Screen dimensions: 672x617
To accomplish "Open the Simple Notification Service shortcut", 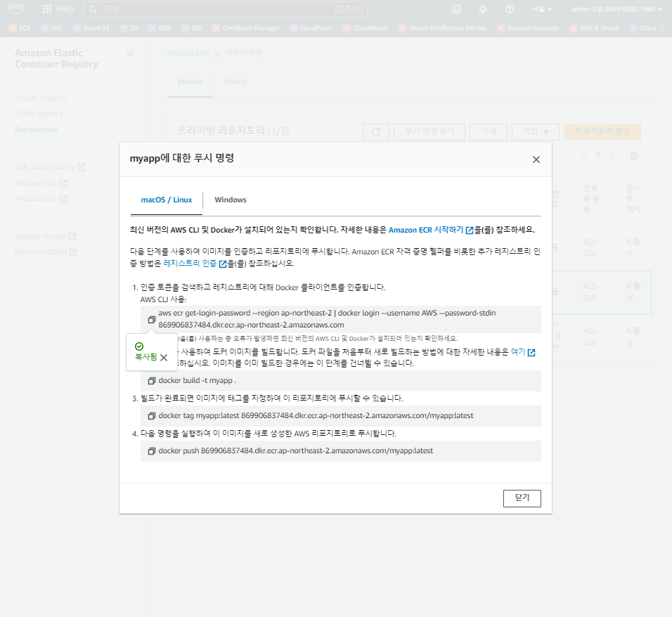I will [443, 28].
